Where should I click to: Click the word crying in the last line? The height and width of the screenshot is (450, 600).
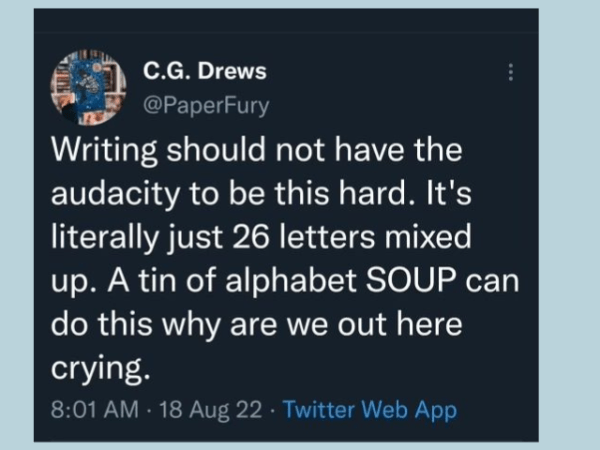coord(96,371)
